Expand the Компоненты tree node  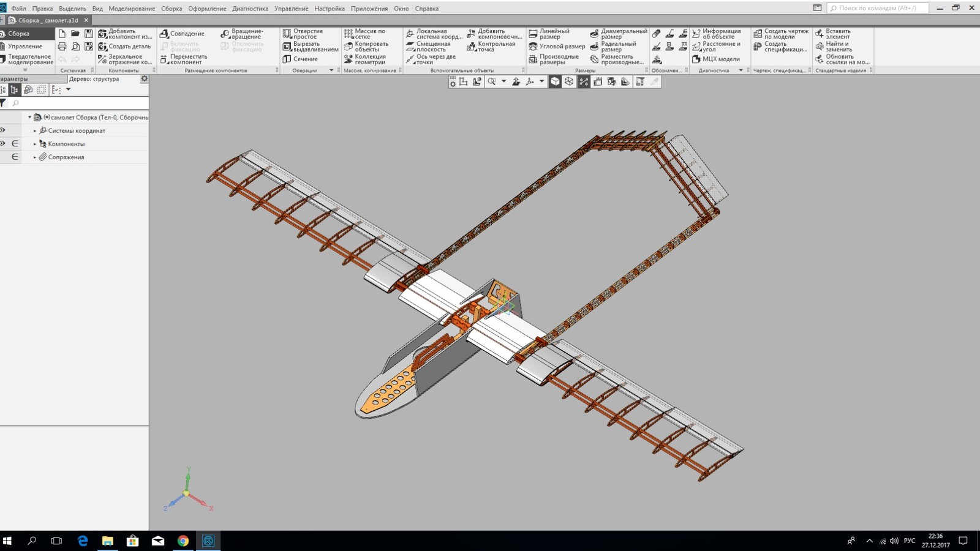point(35,144)
